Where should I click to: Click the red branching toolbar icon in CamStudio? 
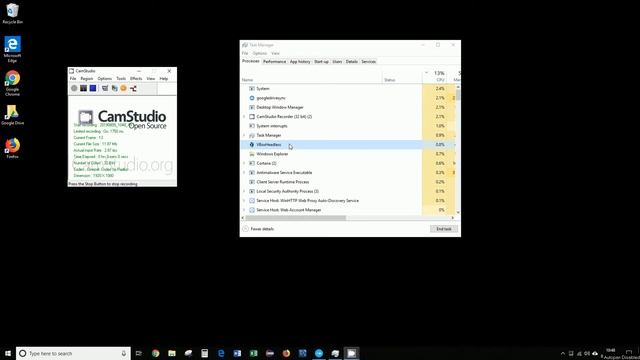tap(133, 88)
